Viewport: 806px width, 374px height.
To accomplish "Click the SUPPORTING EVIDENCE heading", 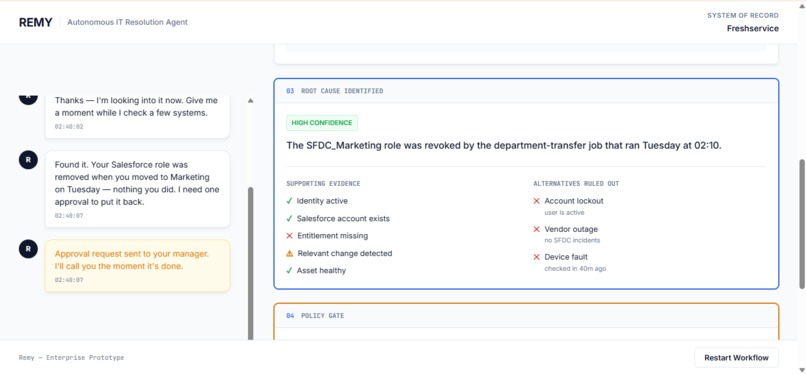I will point(323,183).
